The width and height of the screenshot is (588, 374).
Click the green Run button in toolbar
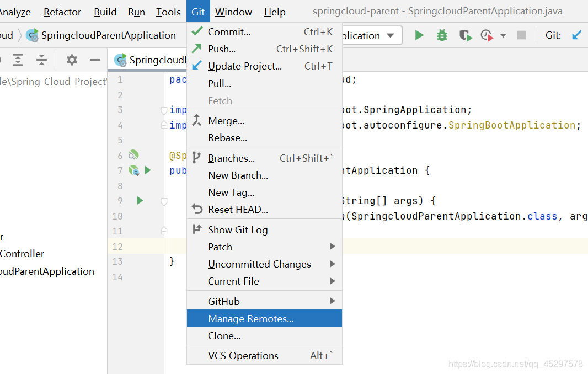tap(419, 35)
